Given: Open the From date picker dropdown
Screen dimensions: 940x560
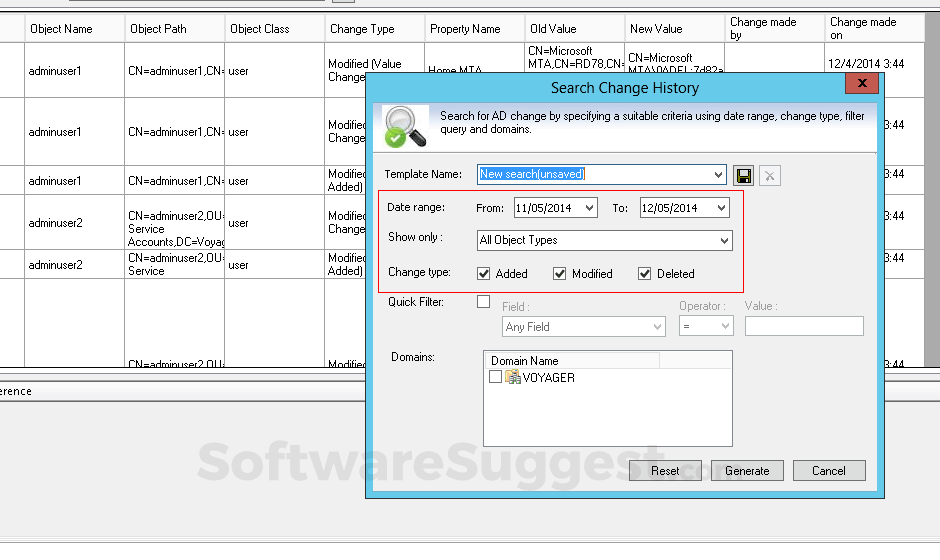Looking at the screenshot, I should [x=589, y=208].
